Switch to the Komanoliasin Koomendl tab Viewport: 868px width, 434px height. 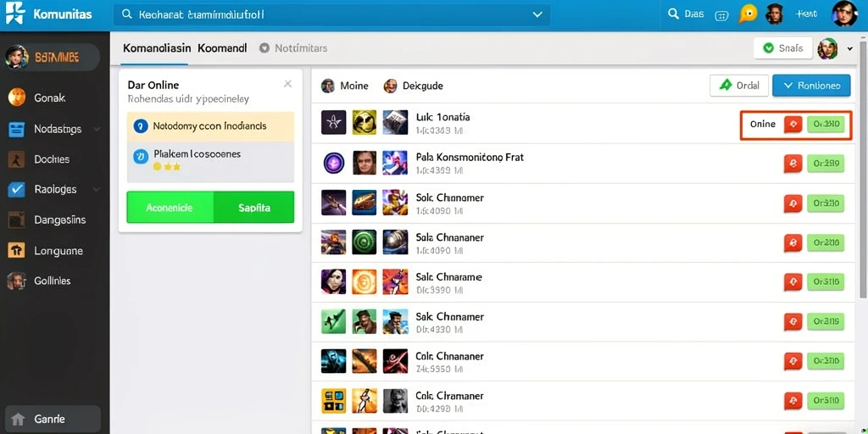coord(184,48)
